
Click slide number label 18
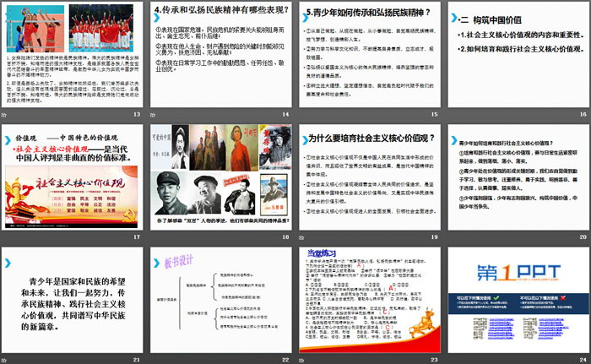point(285,236)
